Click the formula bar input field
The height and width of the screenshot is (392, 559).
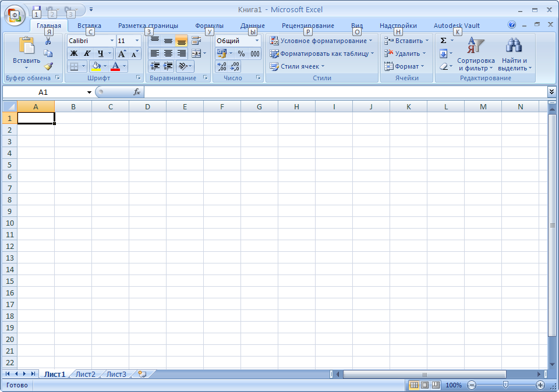346,92
